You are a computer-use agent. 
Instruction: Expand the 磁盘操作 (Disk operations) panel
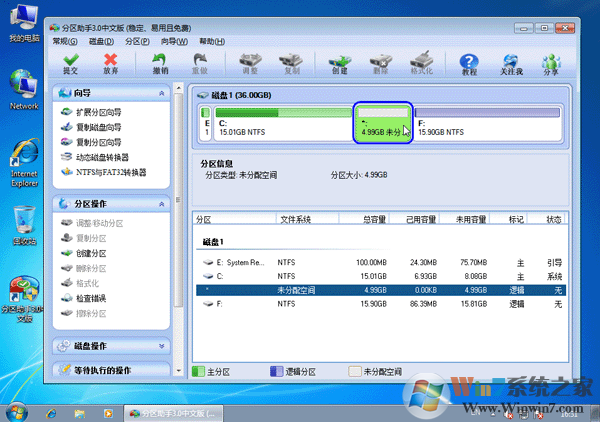[161, 346]
